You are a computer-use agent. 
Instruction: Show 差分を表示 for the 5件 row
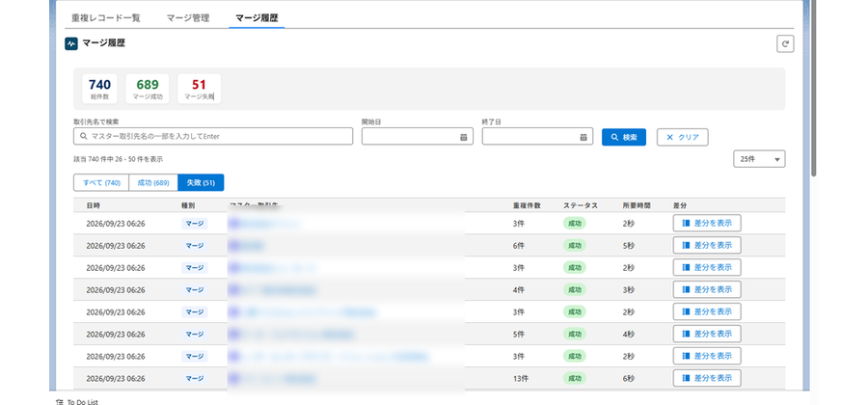707,334
